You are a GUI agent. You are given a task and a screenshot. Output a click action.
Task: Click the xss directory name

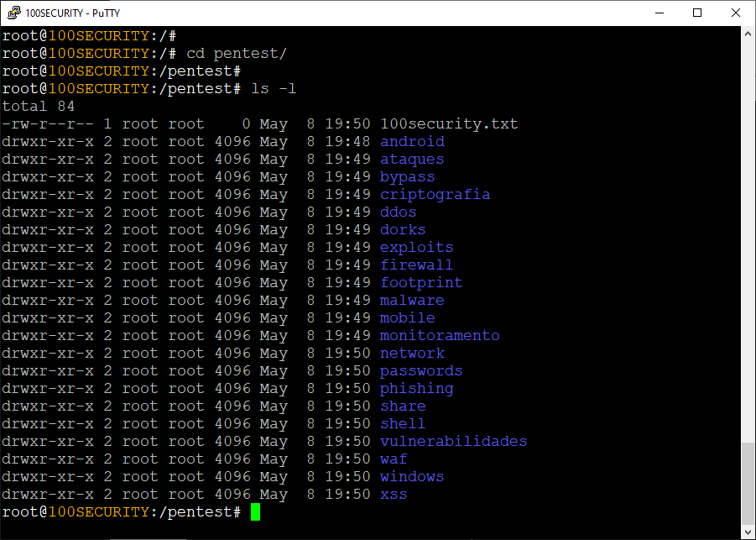click(394, 494)
